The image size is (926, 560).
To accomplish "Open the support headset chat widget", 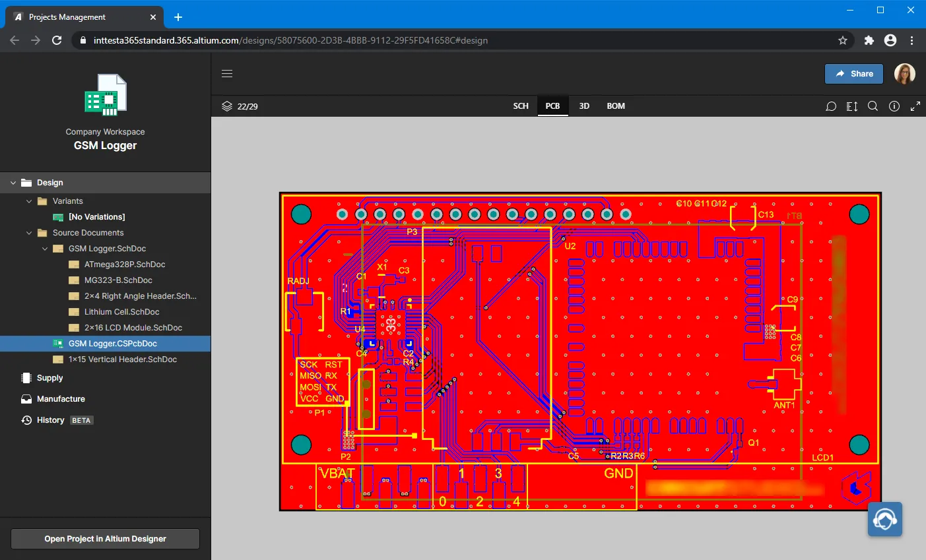I will [884, 519].
